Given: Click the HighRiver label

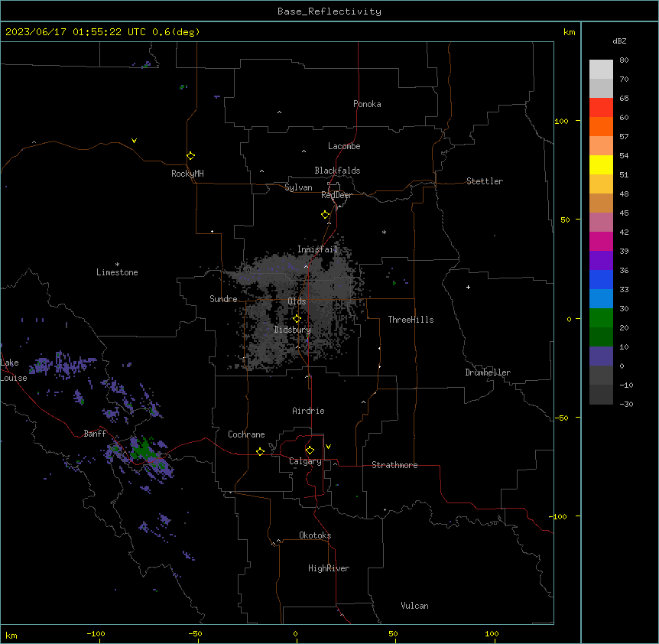Looking at the screenshot, I should point(329,568).
